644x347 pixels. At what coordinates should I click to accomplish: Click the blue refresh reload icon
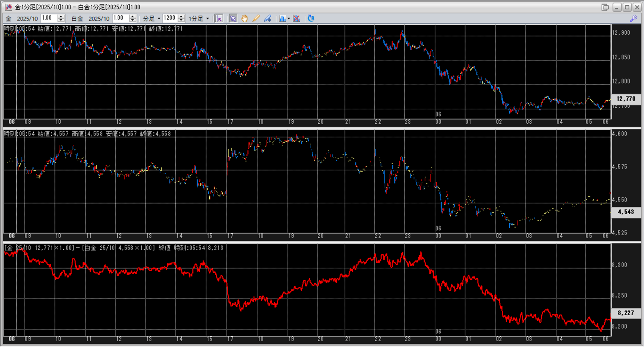tap(311, 18)
